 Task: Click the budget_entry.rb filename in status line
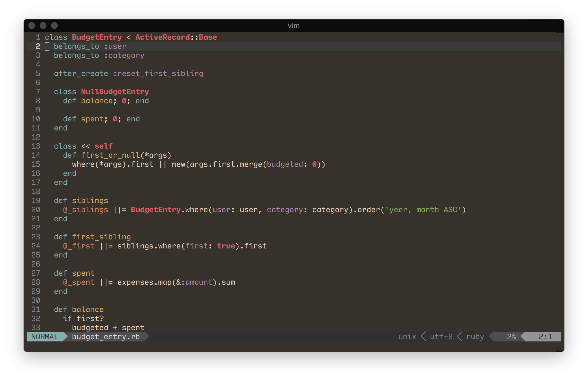click(x=106, y=337)
